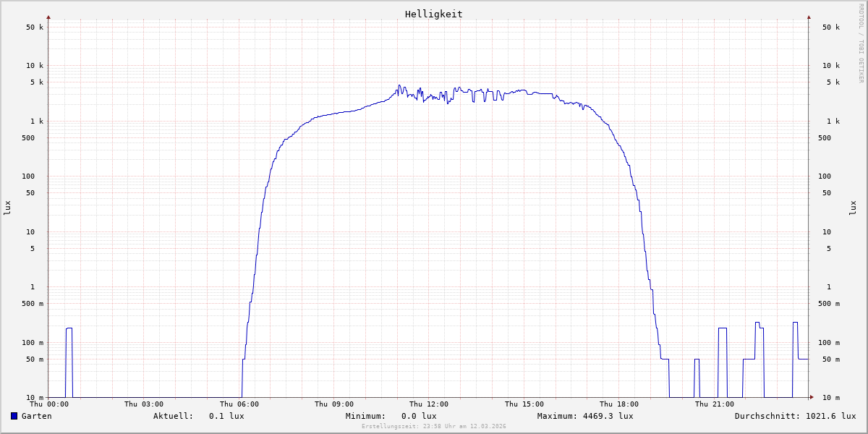The width and height of the screenshot is (868, 434).
Task: Click the Erstellungszeit timestamp footer text
Action: coord(434,426)
